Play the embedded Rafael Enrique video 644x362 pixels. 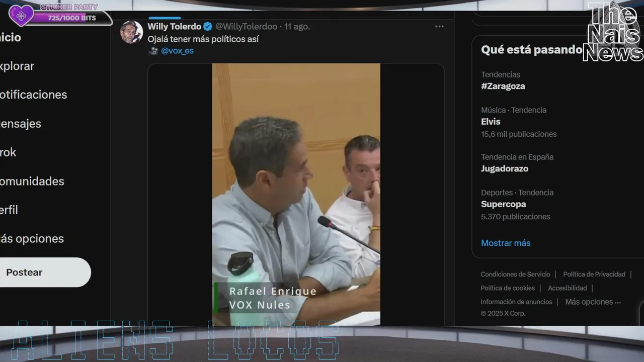click(x=296, y=194)
